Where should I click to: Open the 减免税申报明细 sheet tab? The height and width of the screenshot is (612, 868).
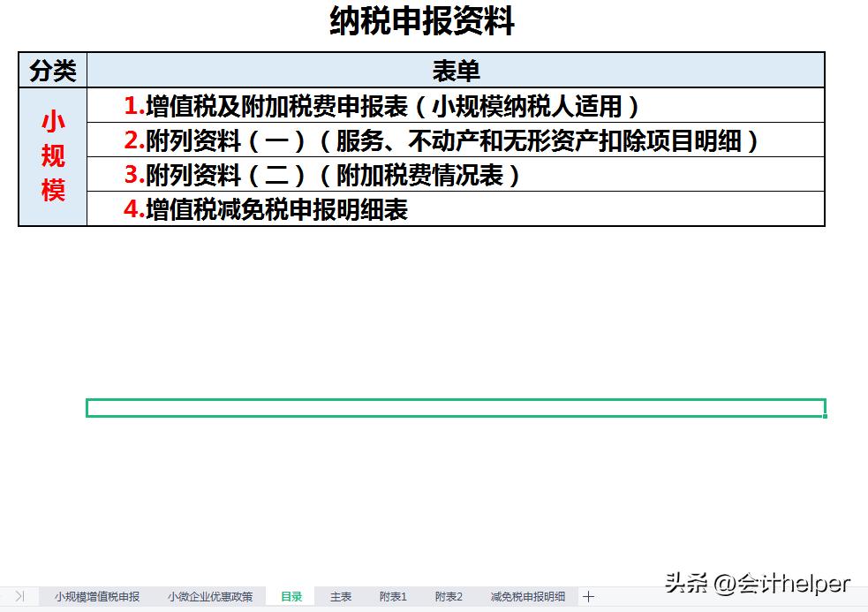pos(527,596)
